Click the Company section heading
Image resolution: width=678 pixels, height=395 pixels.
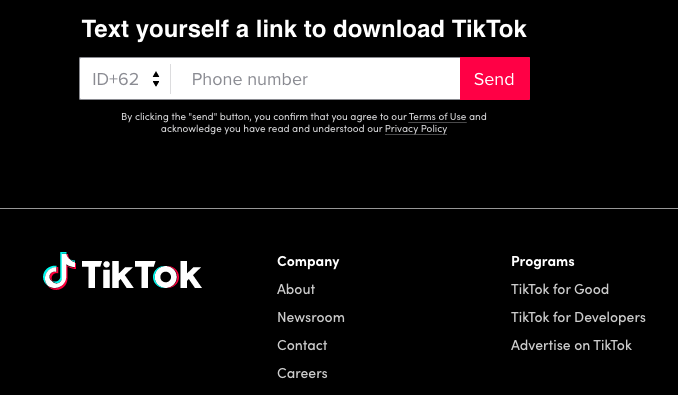coord(308,261)
